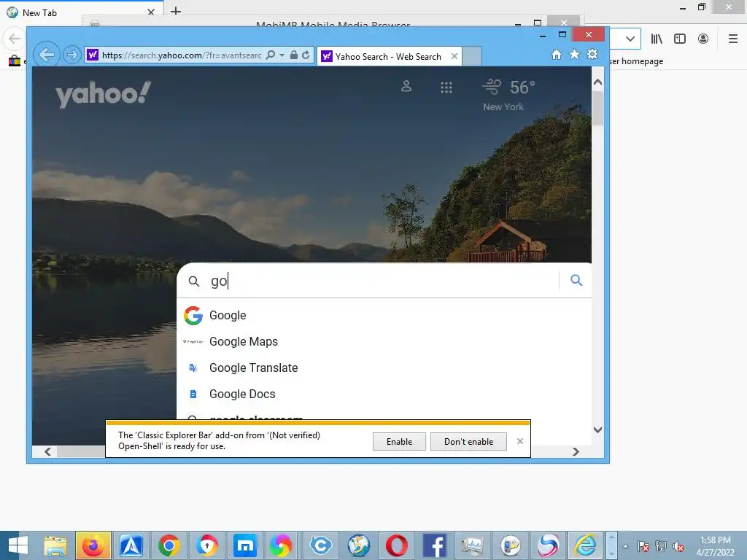The image size is (747, 560).
Task: Open the account icon in background browser
Action: point(703,39)
